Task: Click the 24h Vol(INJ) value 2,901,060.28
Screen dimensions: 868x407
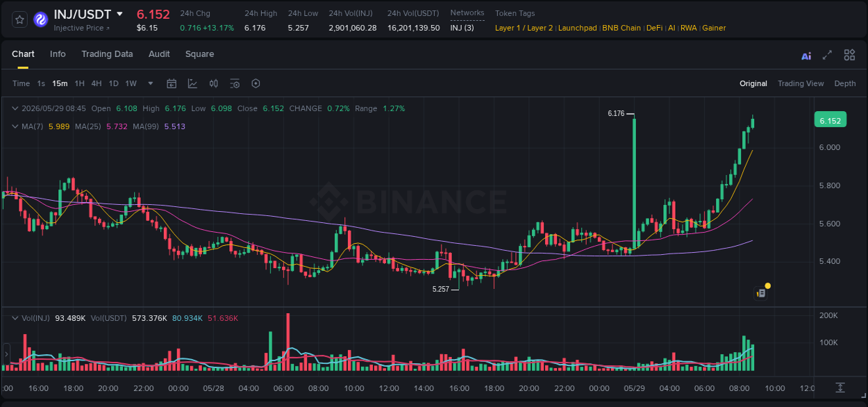Action: 353,28
